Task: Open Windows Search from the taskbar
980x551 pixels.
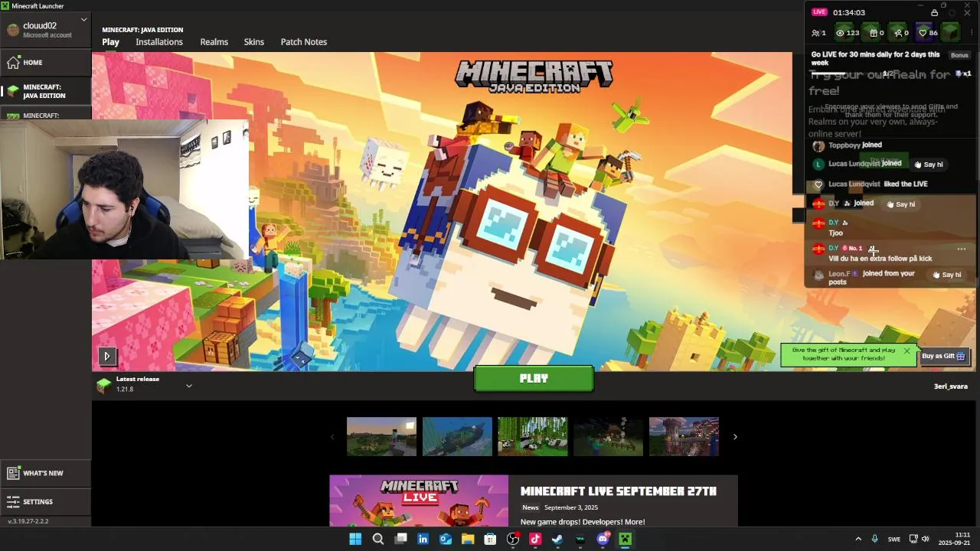Action: coord(378,540)
